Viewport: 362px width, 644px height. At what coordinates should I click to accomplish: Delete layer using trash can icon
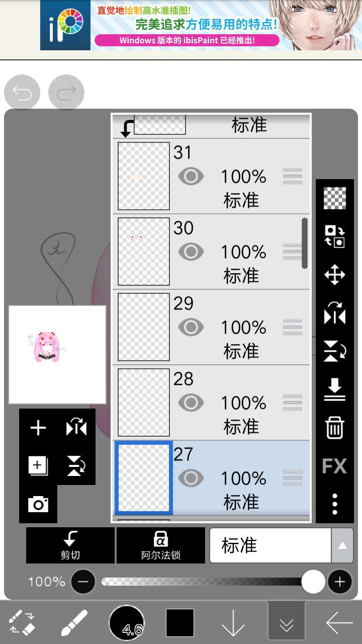pyautogui.click(x=335, y=428)
